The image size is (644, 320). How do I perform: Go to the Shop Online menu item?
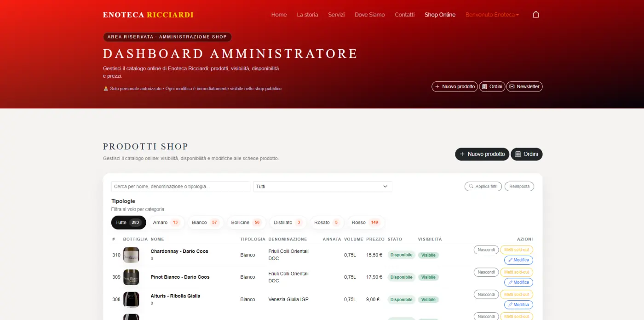click(x=440, y=14)
